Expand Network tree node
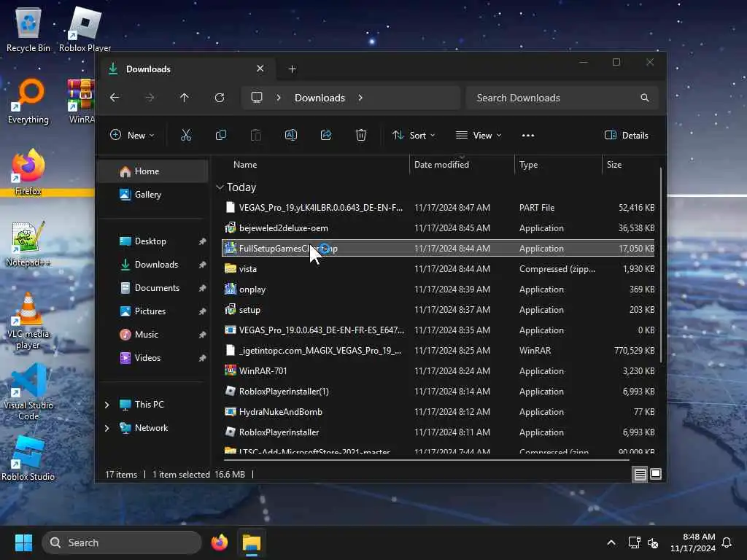This screenshot has width=747, height=560. [107, 428]
